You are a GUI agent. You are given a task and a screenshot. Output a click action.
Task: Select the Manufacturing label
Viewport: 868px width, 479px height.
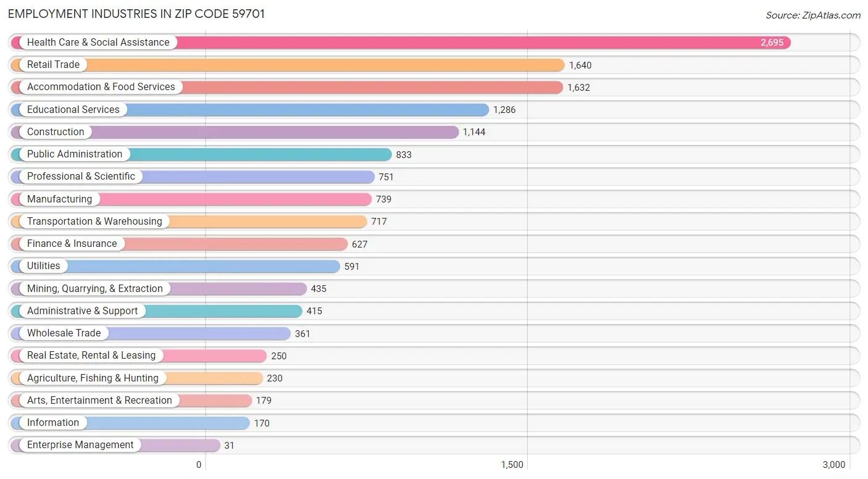point(59,199)
